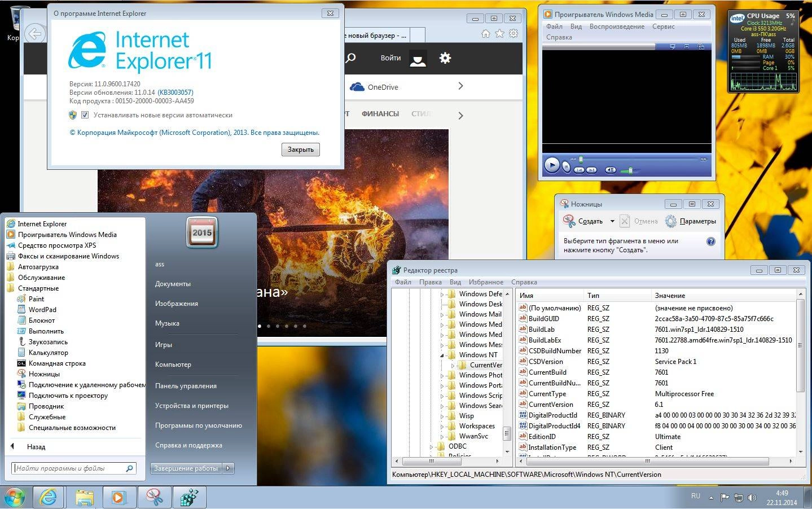Click the Закрыть button in IE dialog
The height and width of the screenshot is (509, 812).
[301, 150]
